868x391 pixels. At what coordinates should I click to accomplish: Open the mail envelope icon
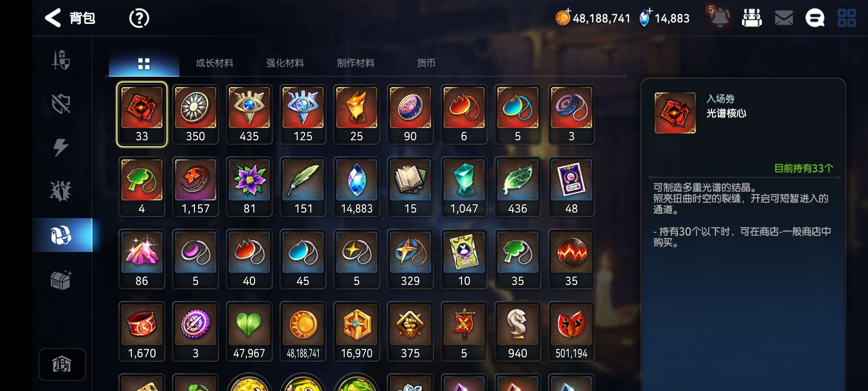click(783, 18)
